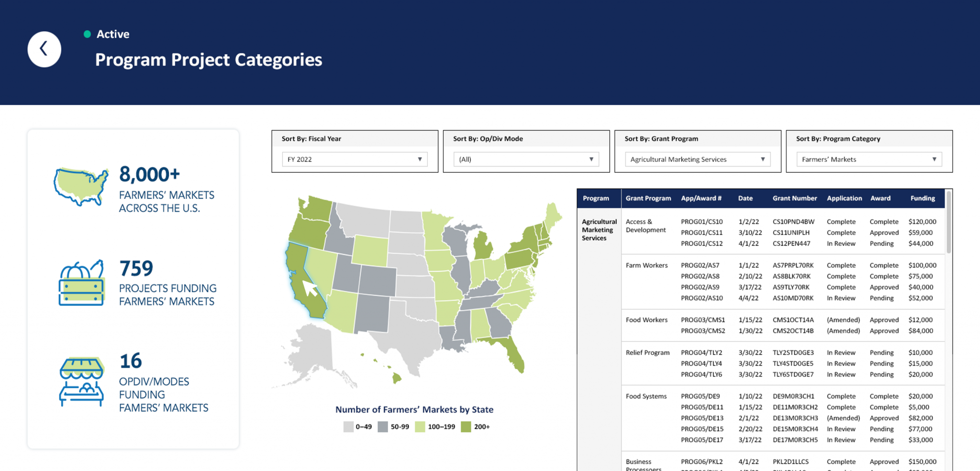Click the back arrow button
Image resolution: width=980 pixels, height=471 pixels.
coord(44,49)
